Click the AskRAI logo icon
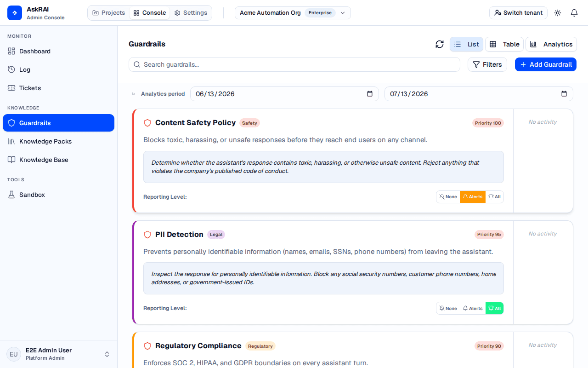 [x=15, y=13]
